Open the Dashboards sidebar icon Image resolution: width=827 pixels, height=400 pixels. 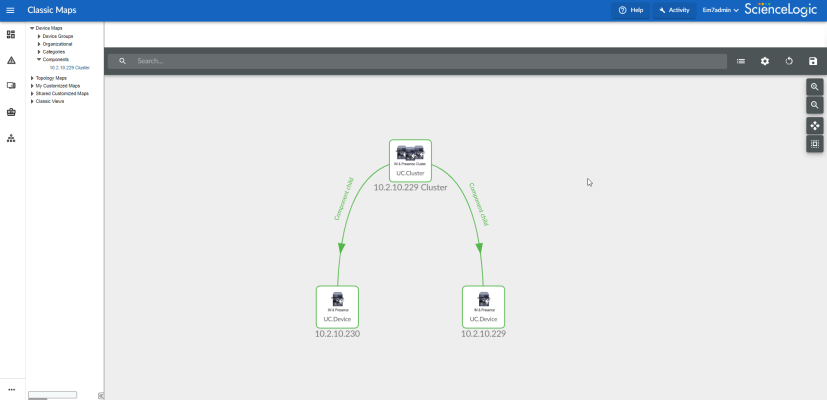coord(11,34)
